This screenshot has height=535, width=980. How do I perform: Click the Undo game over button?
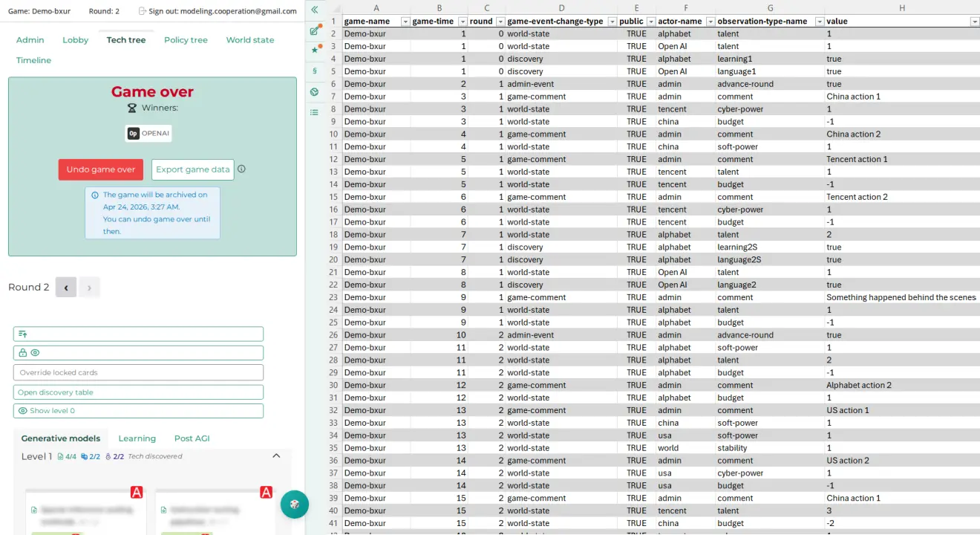100,169
